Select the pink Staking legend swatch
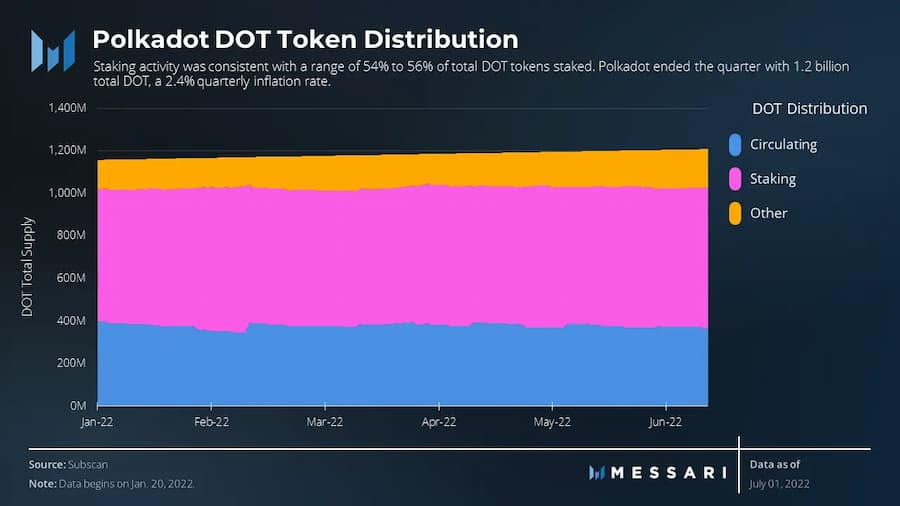 point(735,179)
